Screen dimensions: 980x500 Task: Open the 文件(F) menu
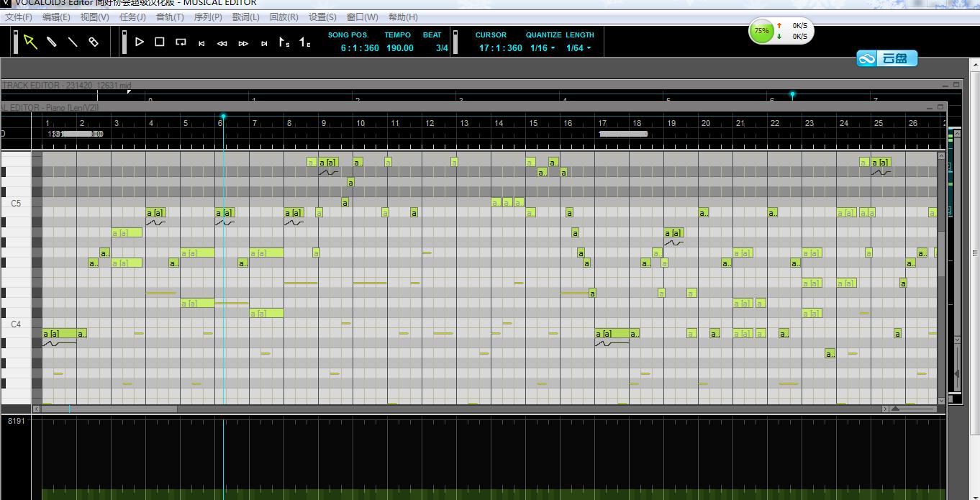[x=19, y=17]
